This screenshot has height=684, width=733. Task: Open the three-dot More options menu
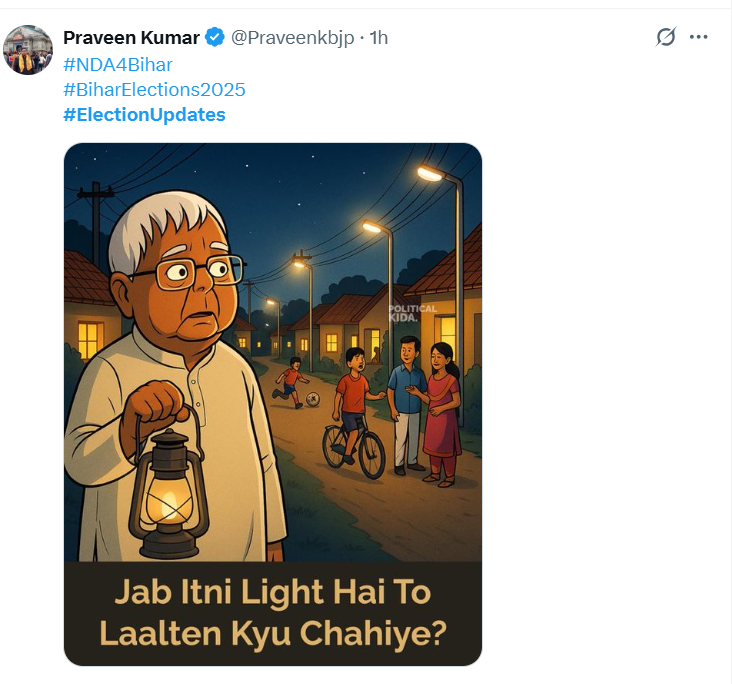[699, 37]
